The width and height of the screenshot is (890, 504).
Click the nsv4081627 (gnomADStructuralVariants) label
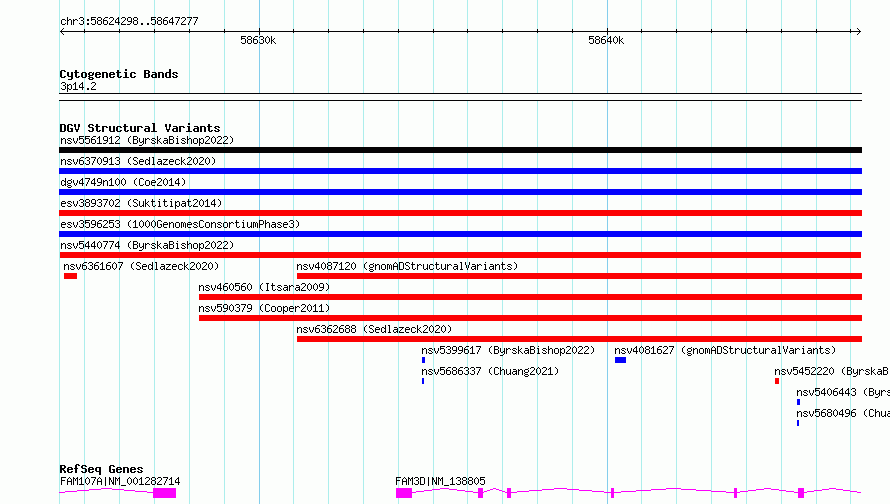(x=725, y=350)
